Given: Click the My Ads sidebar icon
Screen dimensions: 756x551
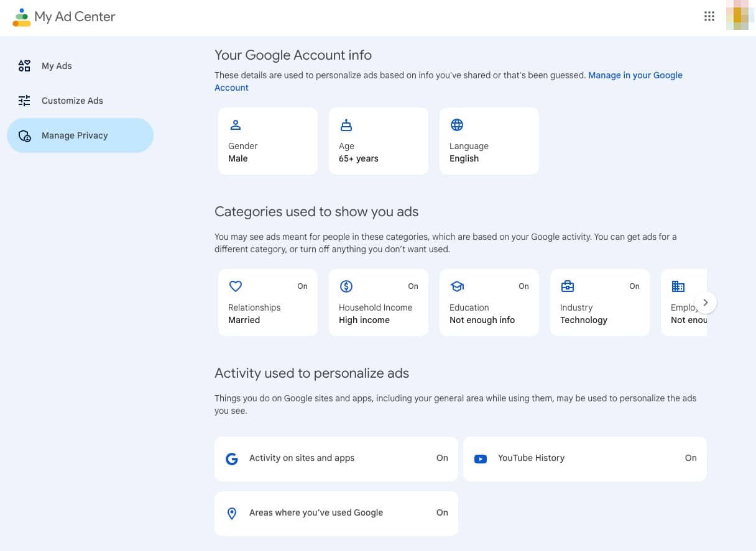Looking at the screenshot, I should (x=24, y=66).
